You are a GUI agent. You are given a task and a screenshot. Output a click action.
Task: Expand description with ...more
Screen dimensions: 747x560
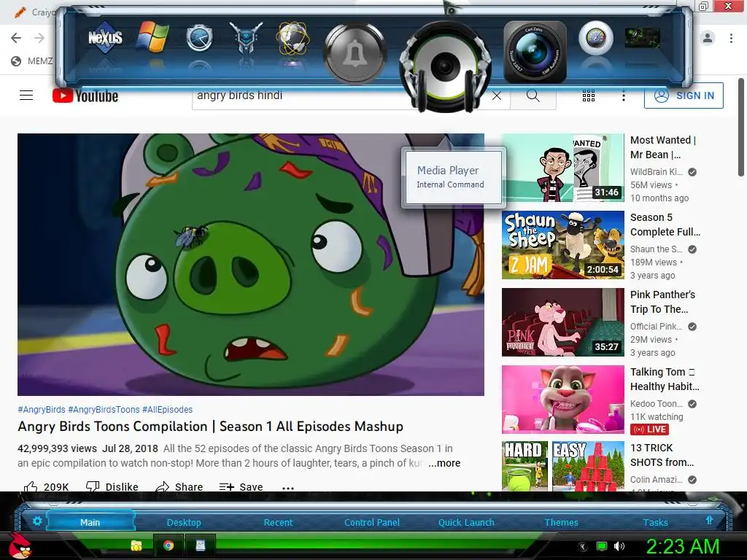[x=444, y=463]
